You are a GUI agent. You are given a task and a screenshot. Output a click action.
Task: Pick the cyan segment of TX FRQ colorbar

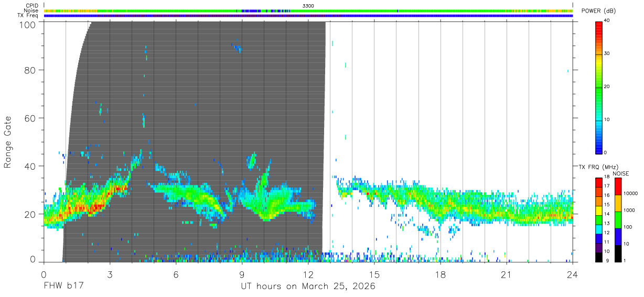tap(598, 229)
